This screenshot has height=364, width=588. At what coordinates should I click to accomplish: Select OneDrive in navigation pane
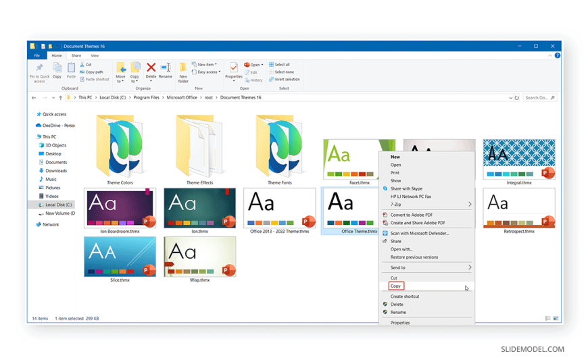click(55, 126)
